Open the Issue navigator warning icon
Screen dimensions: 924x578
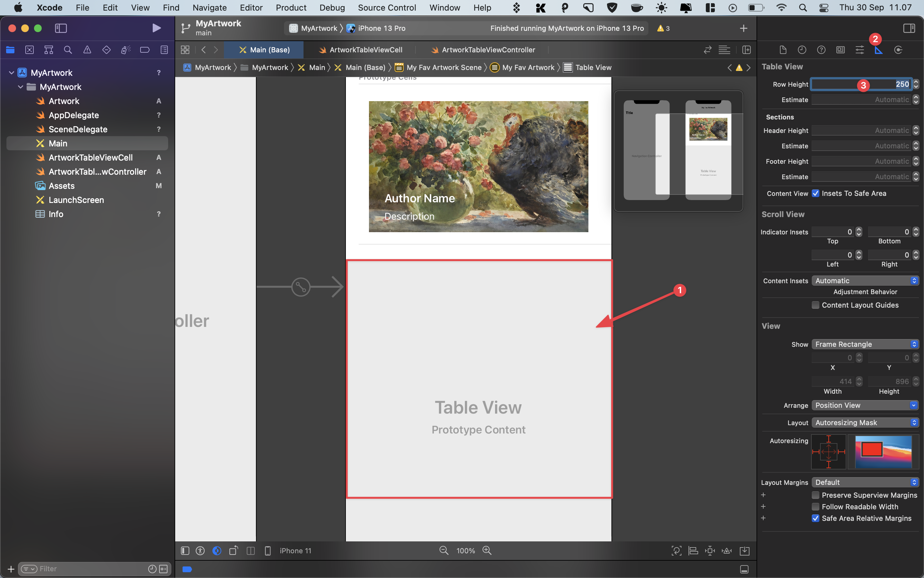(x=87, y=50)
